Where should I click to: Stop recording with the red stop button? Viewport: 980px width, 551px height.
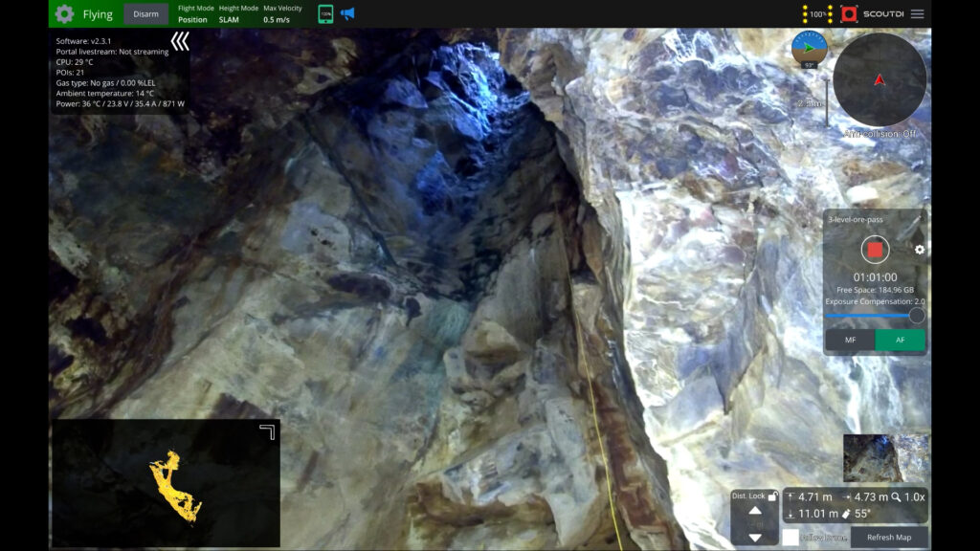pyautogui.click(x=875, y=250)
